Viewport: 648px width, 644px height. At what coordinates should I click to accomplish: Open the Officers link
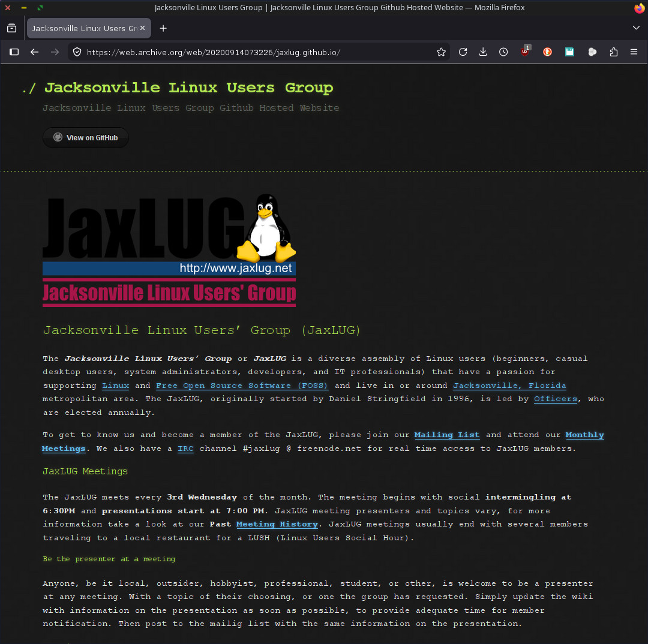(x=555, y=399)
